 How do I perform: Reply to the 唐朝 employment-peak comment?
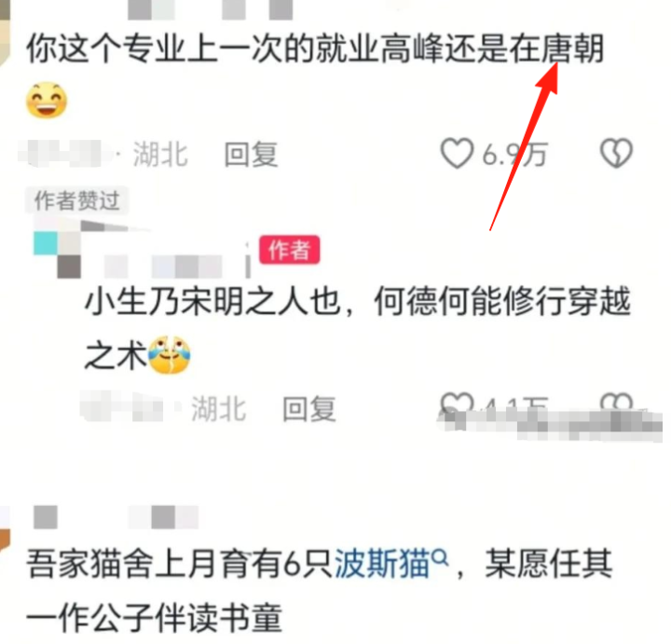[252, 154]
